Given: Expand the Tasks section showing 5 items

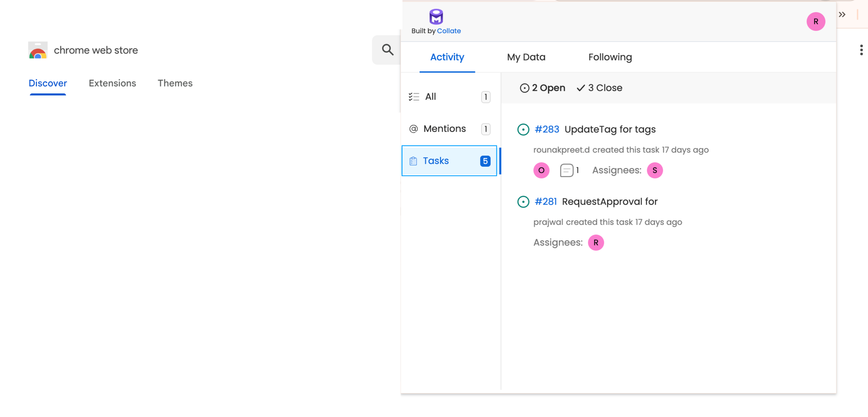Looking at the screenshot, I should pos(449,161).
